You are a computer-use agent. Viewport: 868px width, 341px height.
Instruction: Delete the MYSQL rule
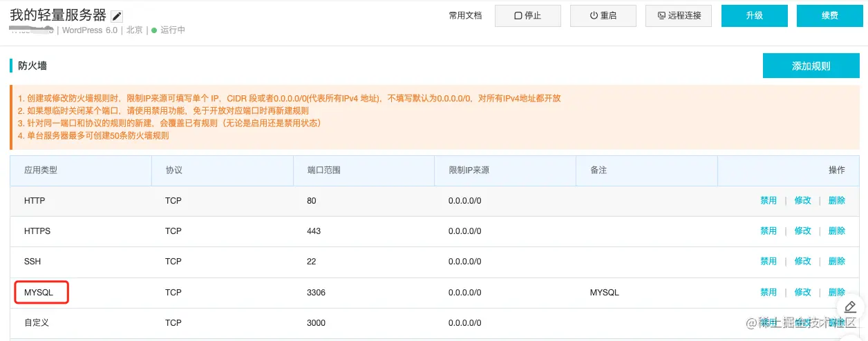point(837,293)
